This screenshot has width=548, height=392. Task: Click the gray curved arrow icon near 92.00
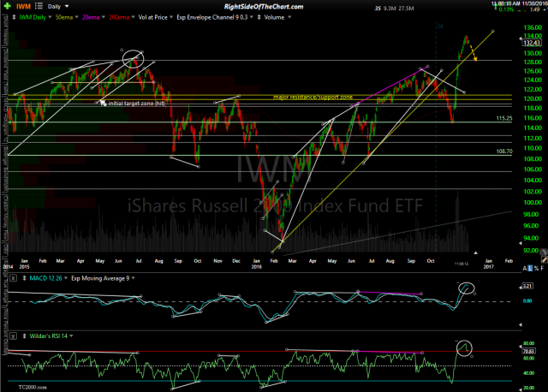click(544, 252)
